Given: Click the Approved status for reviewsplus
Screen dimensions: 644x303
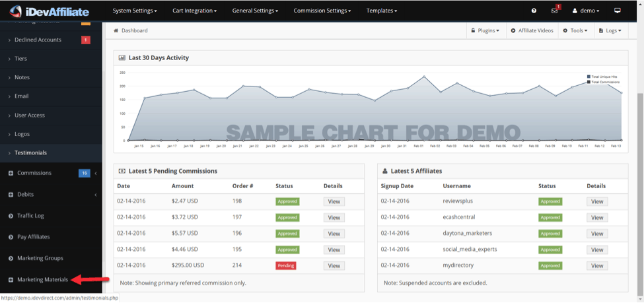Looking at the screenshot, I should (550, 201).
